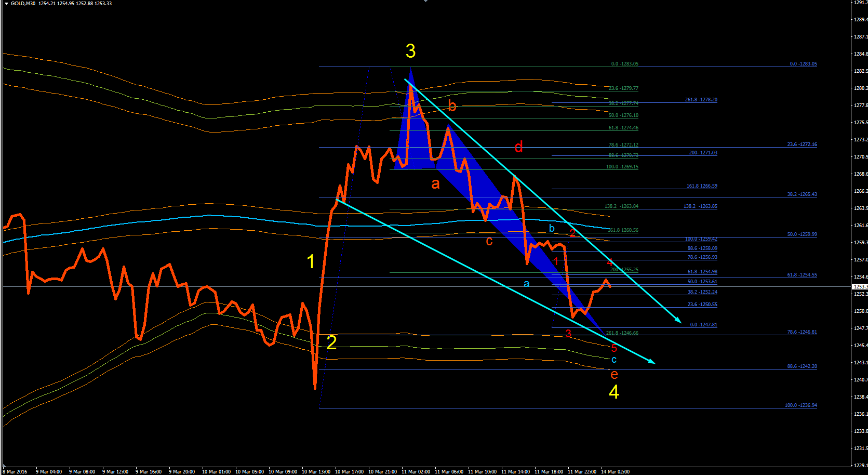
Task: Click the 23.6 -1279.77 Fibonacci label
Action: tap(623, 88)
